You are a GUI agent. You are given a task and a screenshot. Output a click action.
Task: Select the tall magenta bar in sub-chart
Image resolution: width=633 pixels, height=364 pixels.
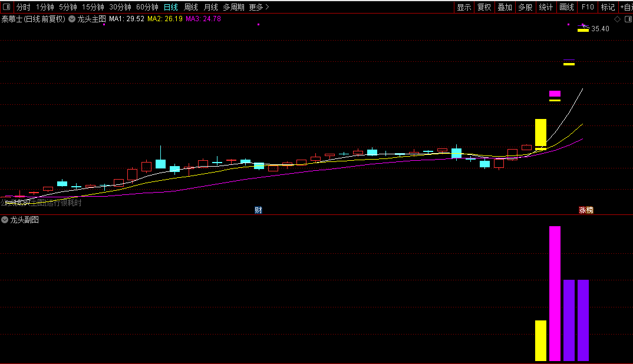(555, 293)
